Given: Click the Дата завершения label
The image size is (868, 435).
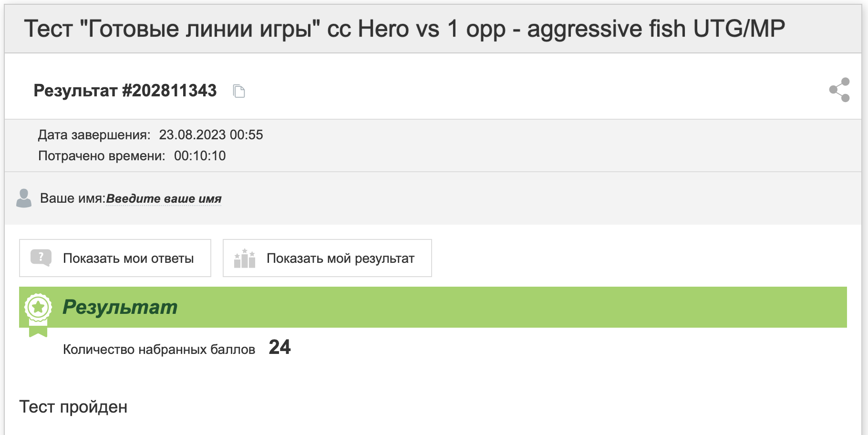Looking at the screenshot, I should coord(94,135).
